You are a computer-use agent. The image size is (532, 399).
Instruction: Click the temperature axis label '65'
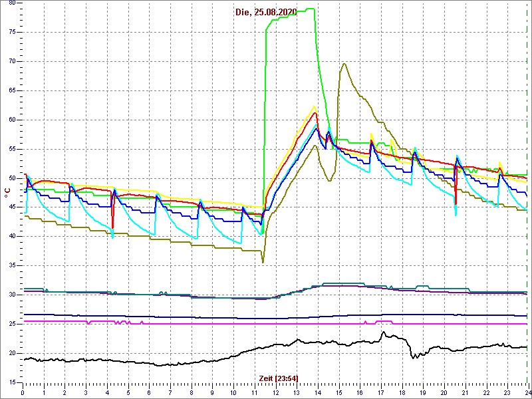coord(11,90)
